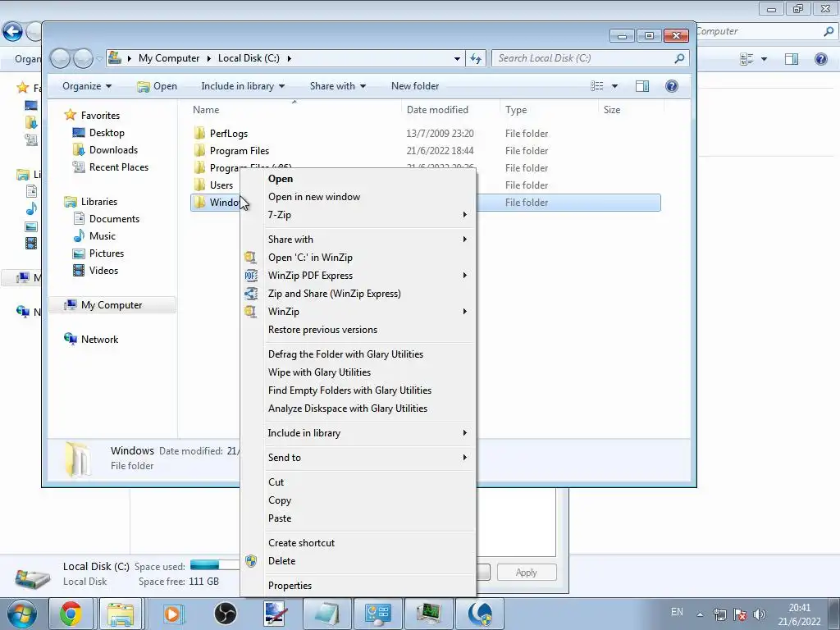Open Documents library
This screenshot has width=840, height=630.
pyautogui.click(x=114, y=219)
